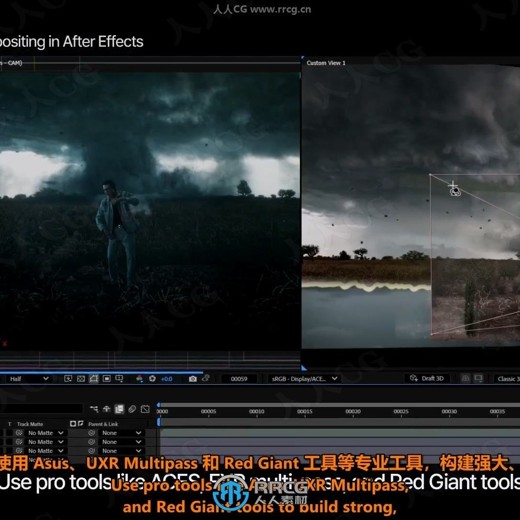Open first layer's Parent None dropdown
Image resolution: width=520 pixels, height=520 pixels.
click(x=121, y=433)
